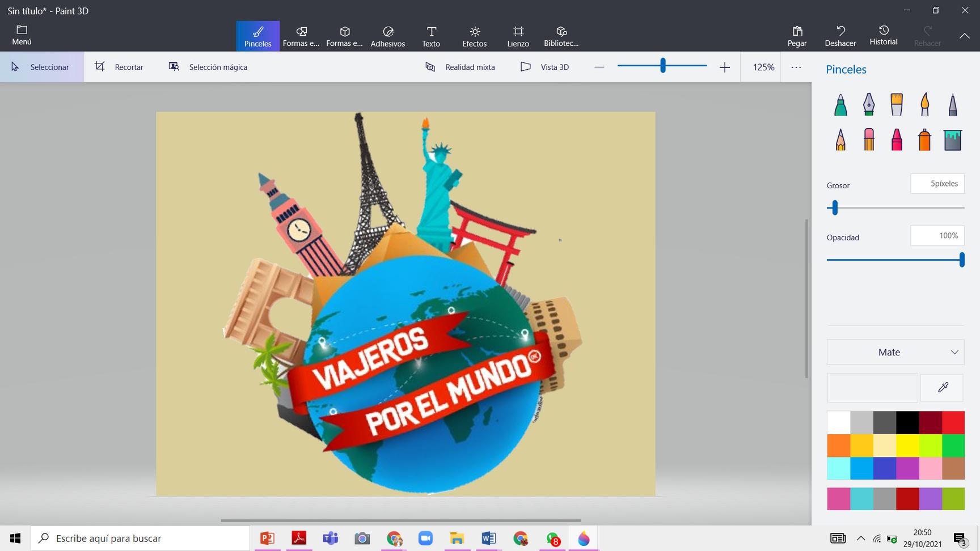Open the Biblioteca 3D tab
This screenshot has height=551, width=980.
pos(561,36)
